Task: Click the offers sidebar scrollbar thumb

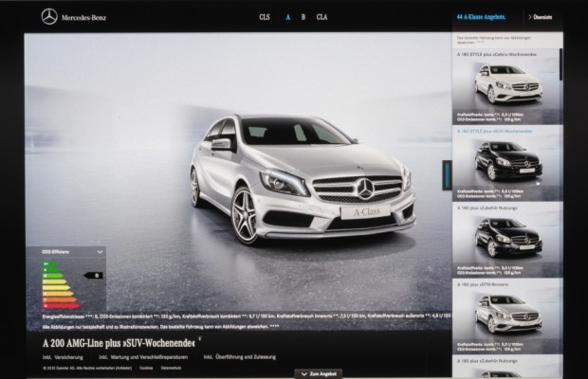Action: (x=561, y=64)
